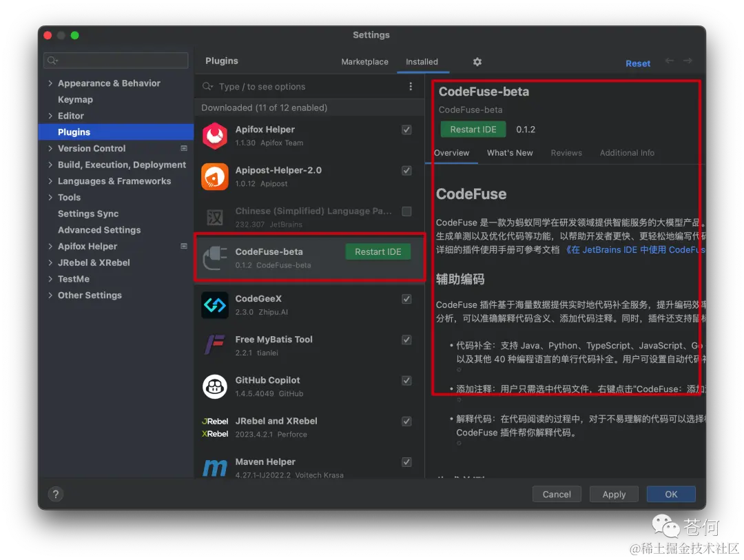Open the JetBrains IDE CodeFuse documentation link
This screenshot has width=744, height=560.
(x=634, y=249)
